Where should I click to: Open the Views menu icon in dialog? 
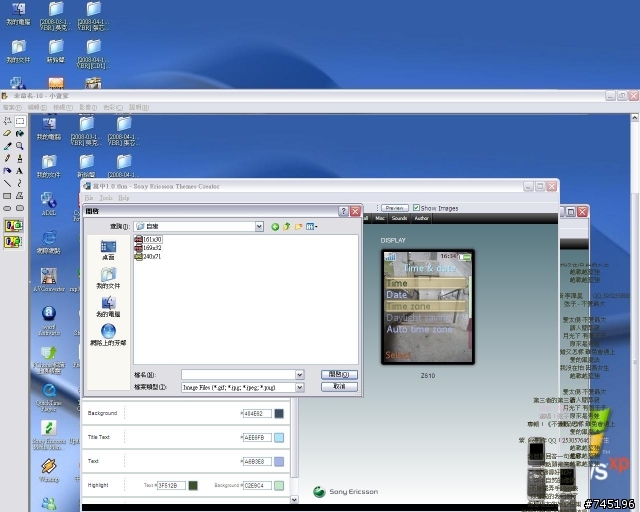(311, 227)
